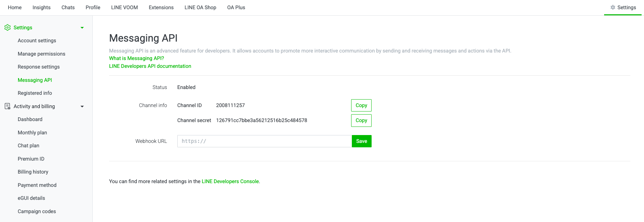Open the Insights tab

coord(42,8)
